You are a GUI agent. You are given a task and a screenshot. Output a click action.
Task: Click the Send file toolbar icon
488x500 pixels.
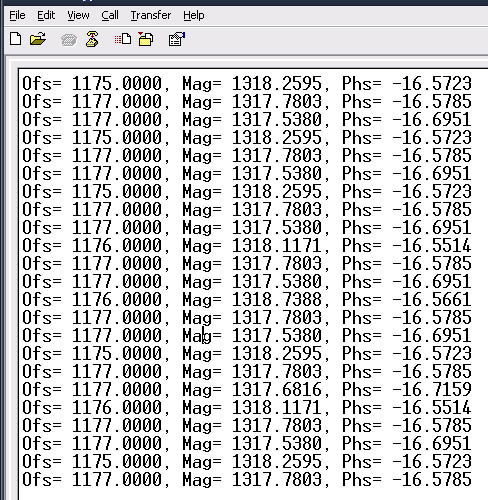123,39
